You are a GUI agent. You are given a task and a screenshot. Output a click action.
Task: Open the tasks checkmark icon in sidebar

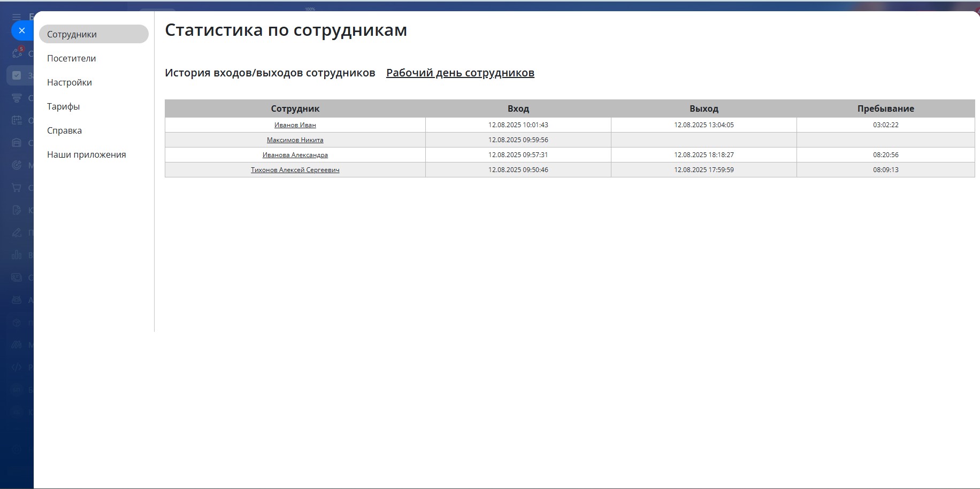click(x=17, y=75)
